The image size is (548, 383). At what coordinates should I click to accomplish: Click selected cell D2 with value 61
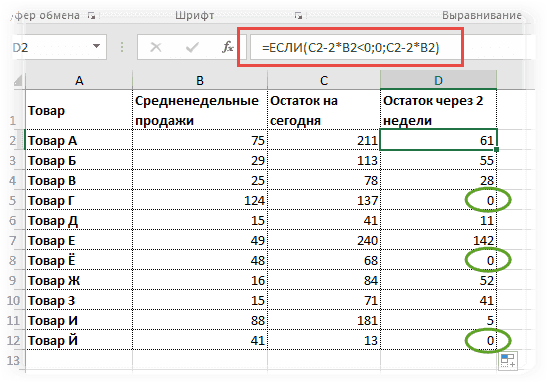coord(438,140)
